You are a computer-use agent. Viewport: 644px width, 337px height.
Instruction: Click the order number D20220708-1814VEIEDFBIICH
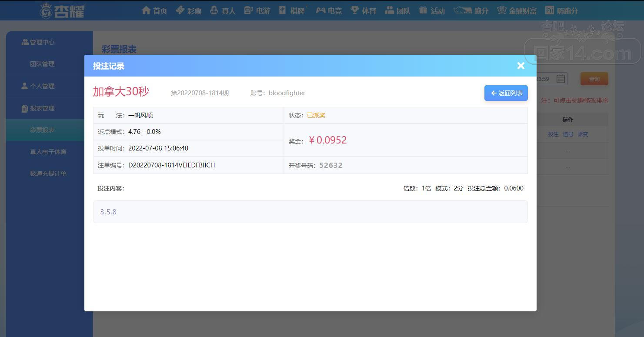(x=171, y=165)
